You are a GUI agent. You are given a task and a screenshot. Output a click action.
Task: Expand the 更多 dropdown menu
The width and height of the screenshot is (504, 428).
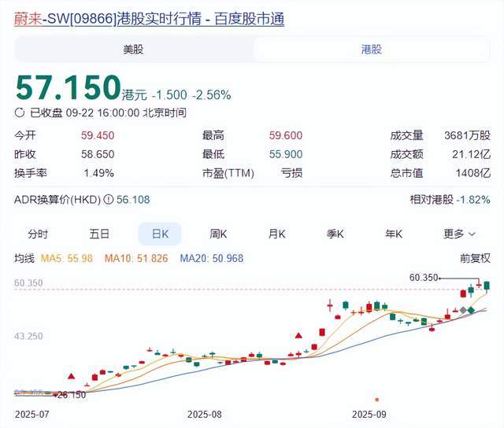(x=459, y=234)
